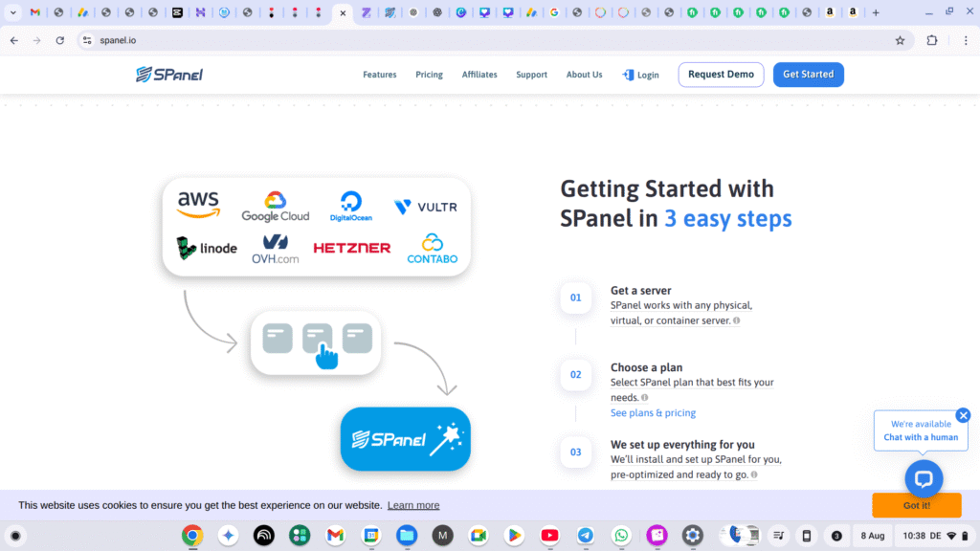Switch to the Gmail browser tab
980x551 pixels.
point(35,12)
